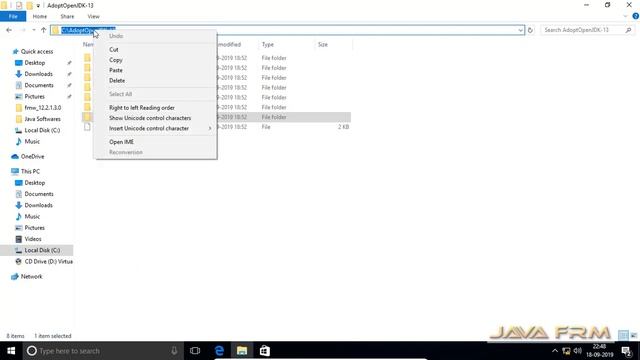Click the network tray icon
The width and height of the screenshot is (640, 360).
[x=566, y=351]
